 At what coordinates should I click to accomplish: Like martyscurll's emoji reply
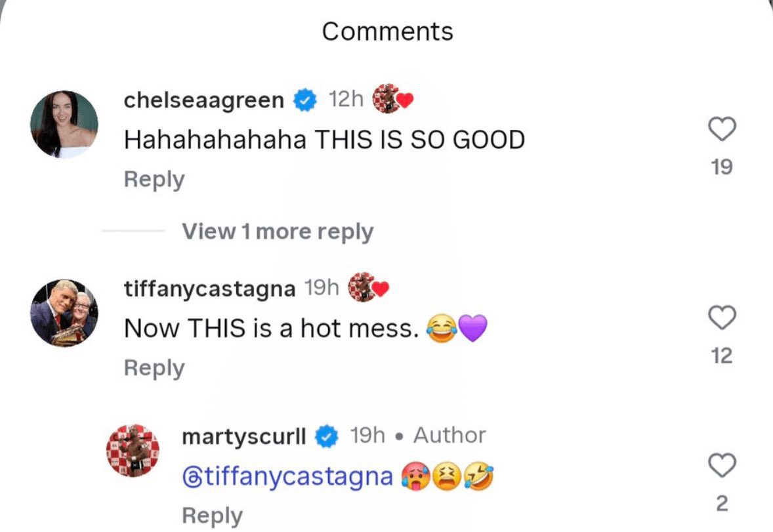pyautogui.click(x=722, y=466)
